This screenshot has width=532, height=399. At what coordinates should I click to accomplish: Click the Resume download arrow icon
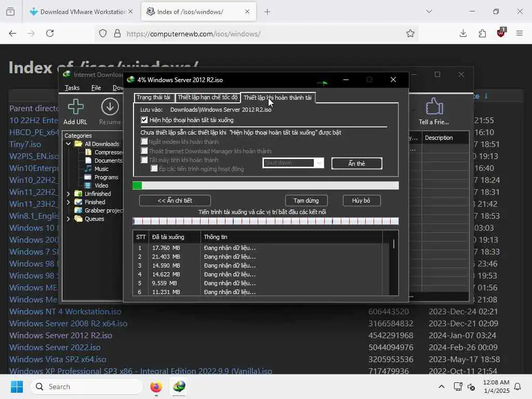point(110,107)
